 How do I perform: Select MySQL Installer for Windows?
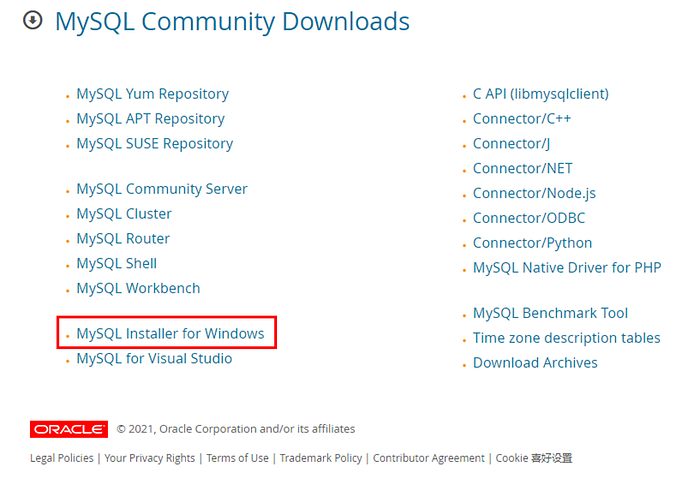(x=171, y=333)
